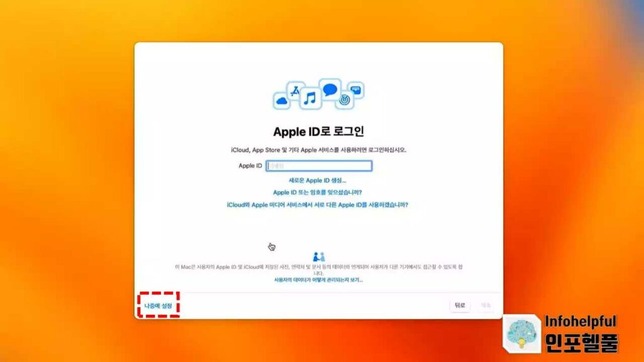Open the '새로운 Apple ID 생성...' link
644x362 pixels.
(x=317, y=180)
